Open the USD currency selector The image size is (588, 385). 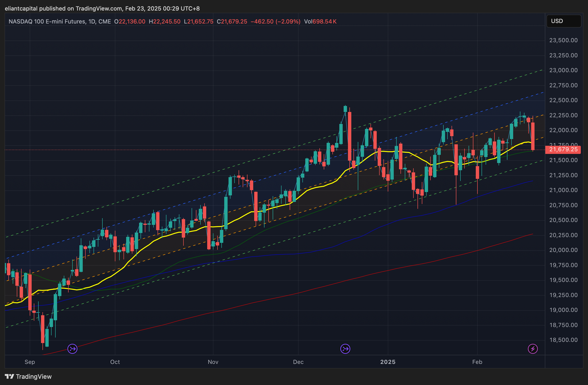tap(564, 21)
